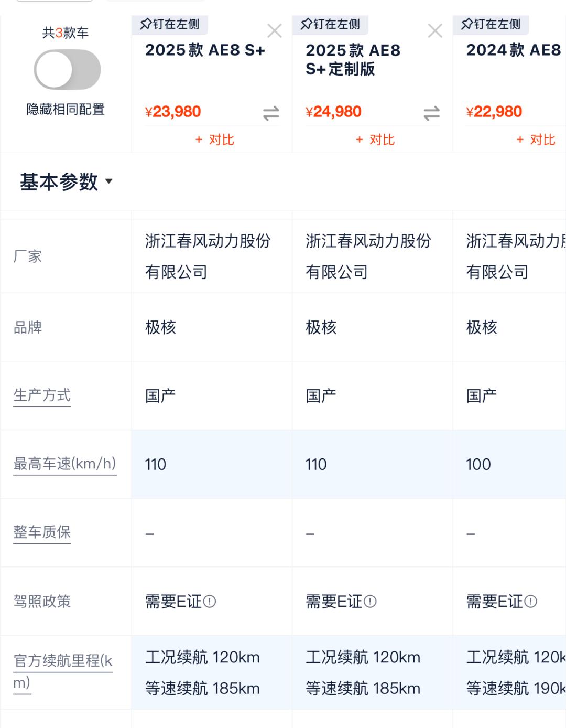Open info icon beside 需要E证 second column
The width and height of the screenshot is (566, 728).
point(370,601)
